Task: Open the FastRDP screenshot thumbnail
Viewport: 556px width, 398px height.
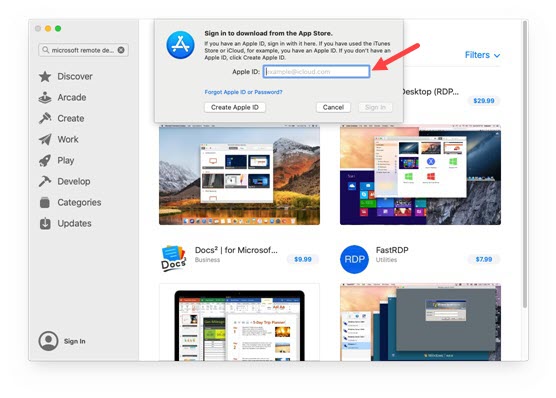Action: coord(420,322)
